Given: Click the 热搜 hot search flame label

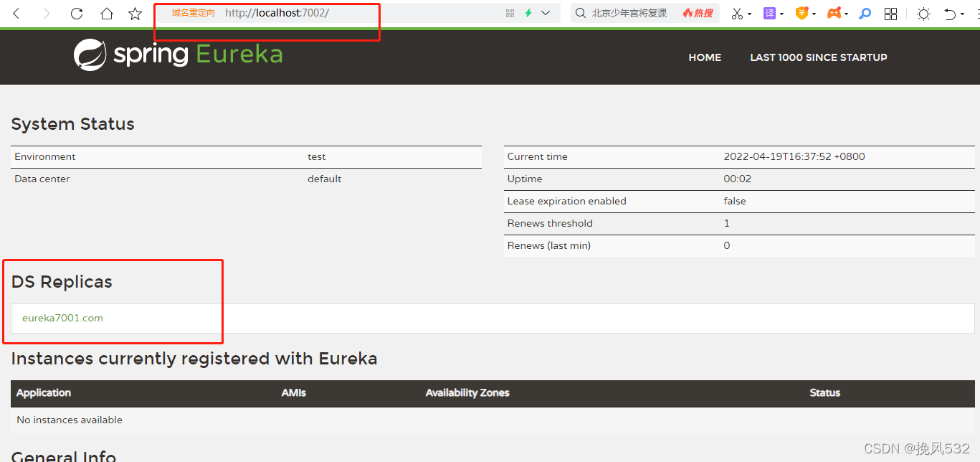Looking at the screenshot, I should point(698,13).
